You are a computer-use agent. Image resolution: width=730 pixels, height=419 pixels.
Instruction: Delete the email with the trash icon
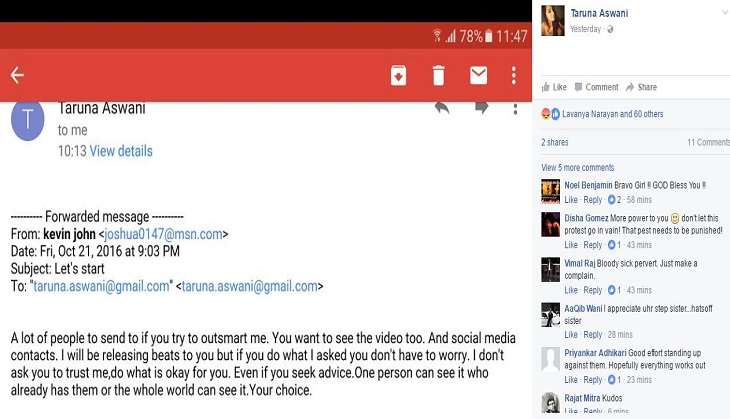coord(439,75)
